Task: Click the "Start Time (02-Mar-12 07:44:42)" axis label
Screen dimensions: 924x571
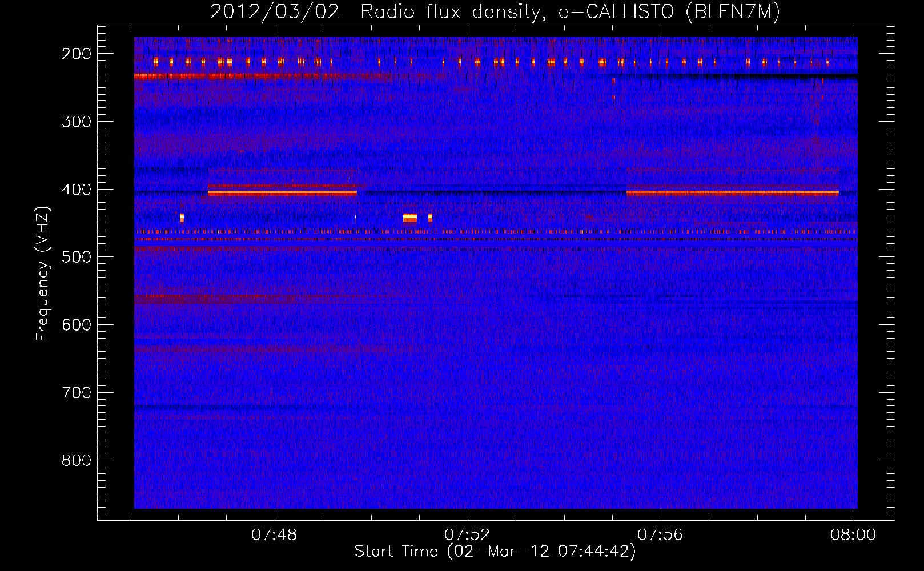Action: click(495, 552)
